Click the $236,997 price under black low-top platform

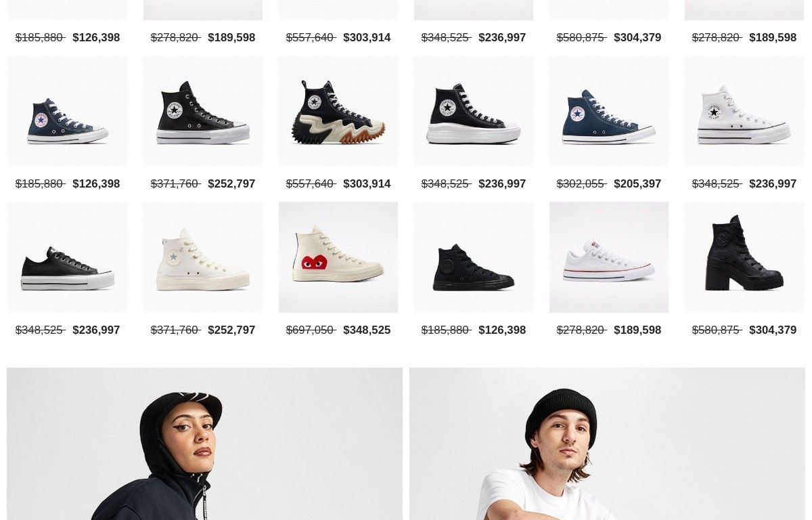(x=96, y=330)
